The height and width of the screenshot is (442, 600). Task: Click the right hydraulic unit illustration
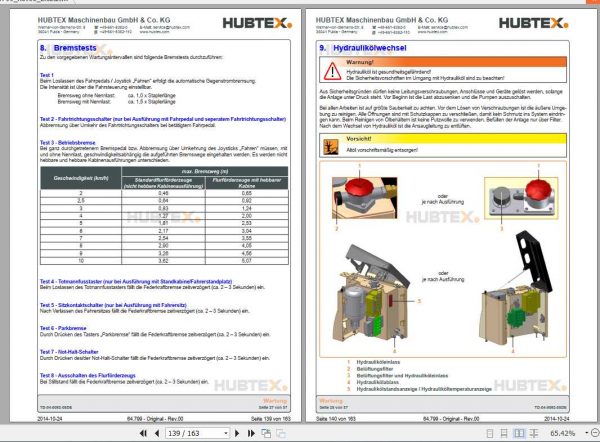pyautogui.click(x=516, y=289)
